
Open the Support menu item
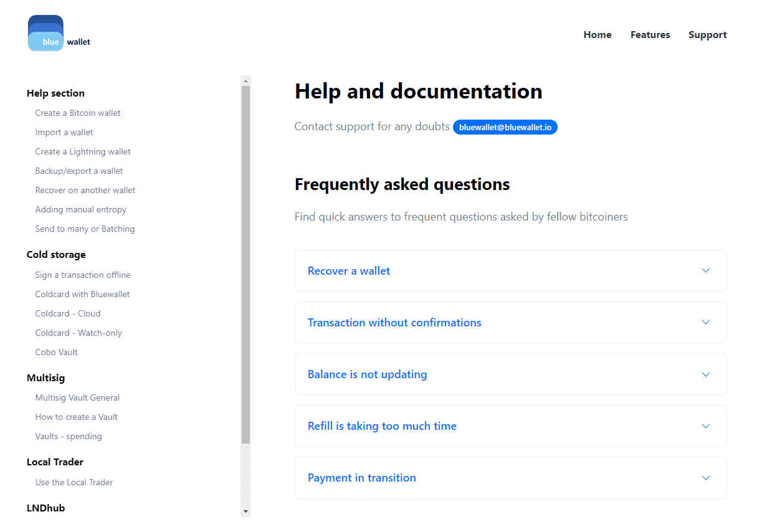707,35
